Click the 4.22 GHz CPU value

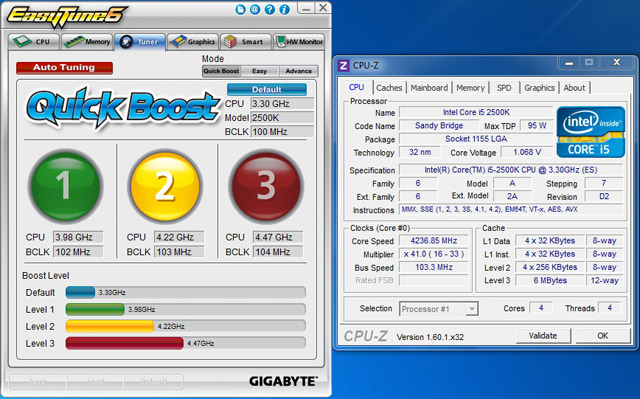point(178,237)
